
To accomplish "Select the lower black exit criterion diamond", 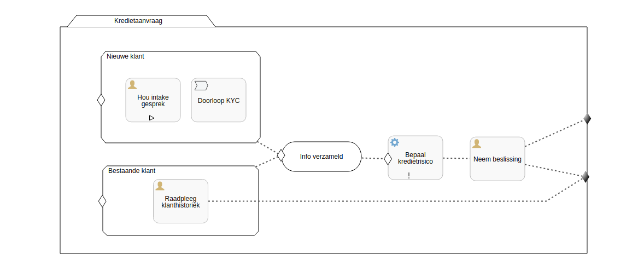I will (586, 177).
